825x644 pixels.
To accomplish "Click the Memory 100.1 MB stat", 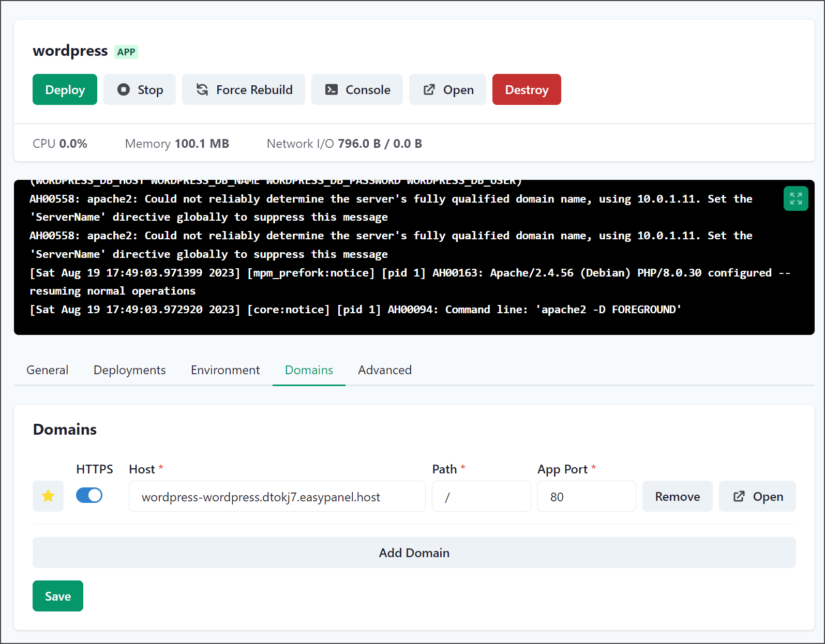I will tap(177, 144).
